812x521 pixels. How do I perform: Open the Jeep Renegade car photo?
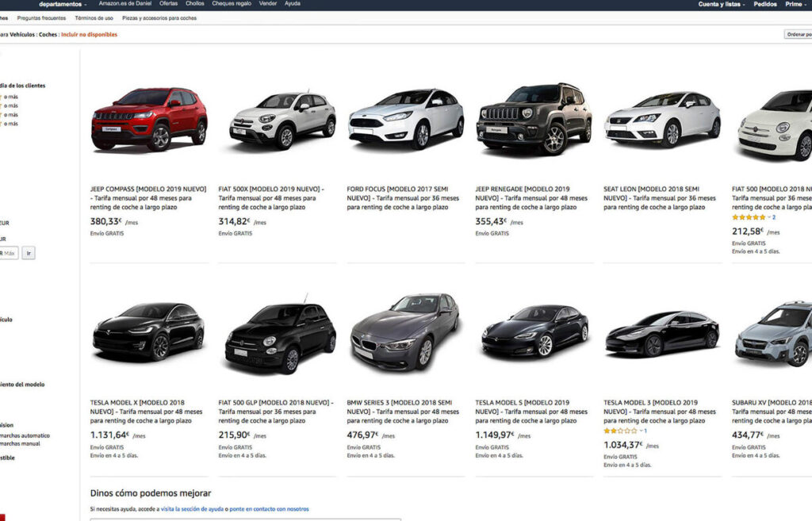point(534,119)
